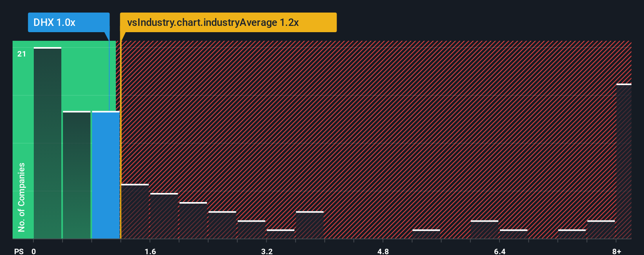Select the hatched bar above the 1.6 tick
This screenshot has width=644, height=255.
point(164,216)
